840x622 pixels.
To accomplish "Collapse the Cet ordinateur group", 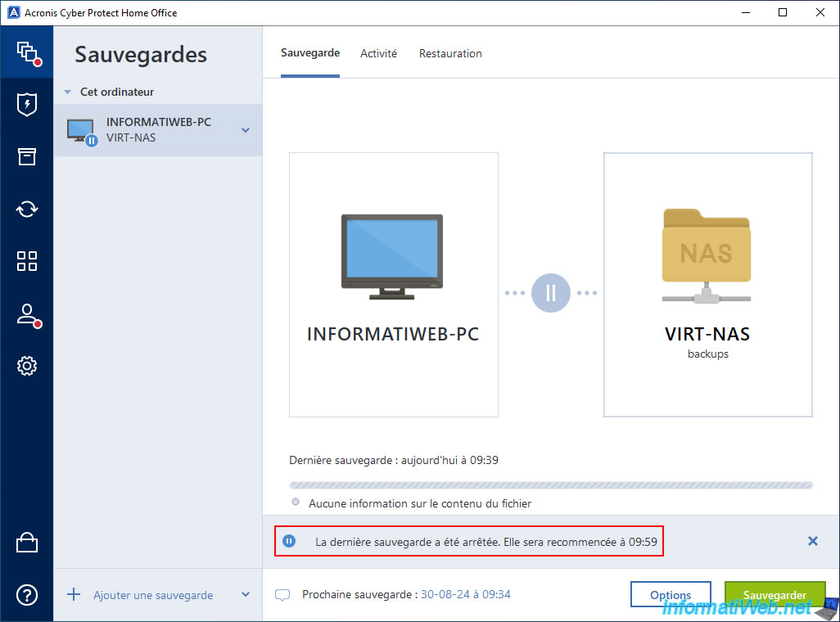I will pyautogui.click(x=67, y=92).
